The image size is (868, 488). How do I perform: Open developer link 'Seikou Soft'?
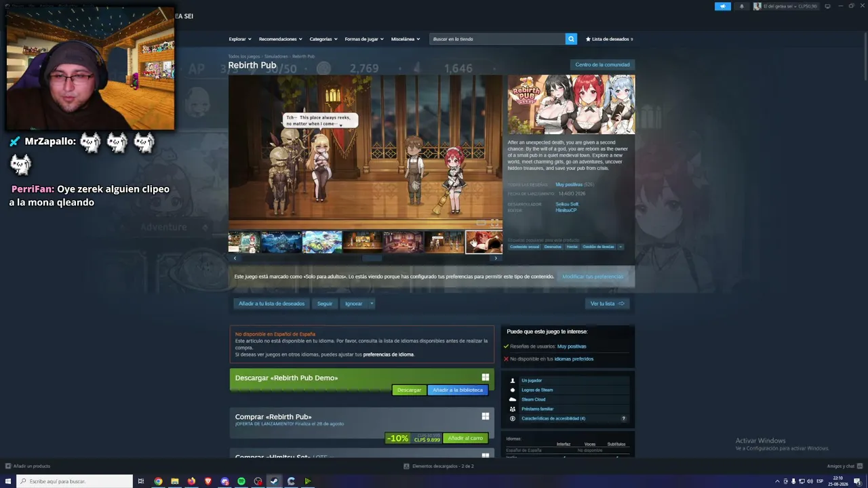567,204
